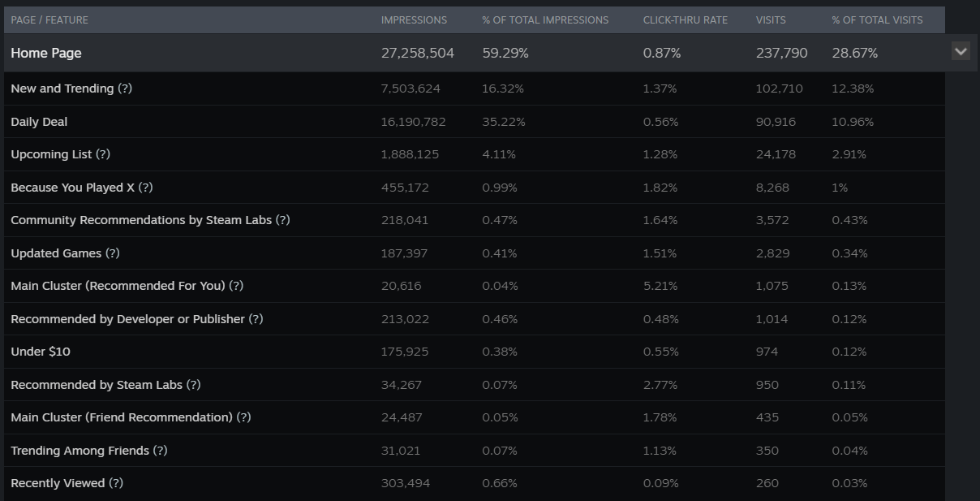The height and width of the screenshot is (501, 980).
Task: Select the Under $10 row label
Action: 41,352
